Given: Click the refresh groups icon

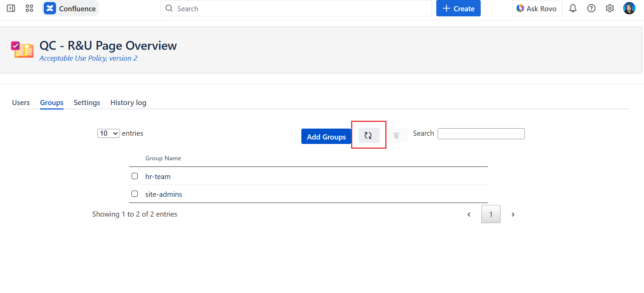Looking at the screenshot, I should (x=368, y=135).
